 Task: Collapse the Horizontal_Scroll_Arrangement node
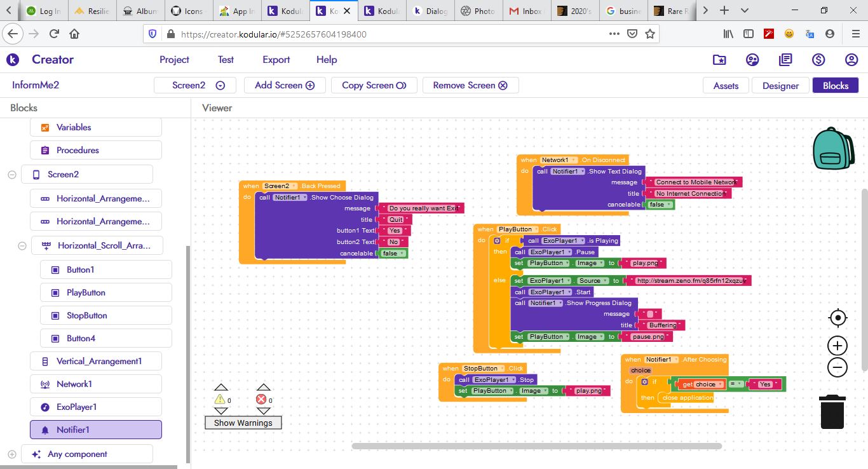22,246
